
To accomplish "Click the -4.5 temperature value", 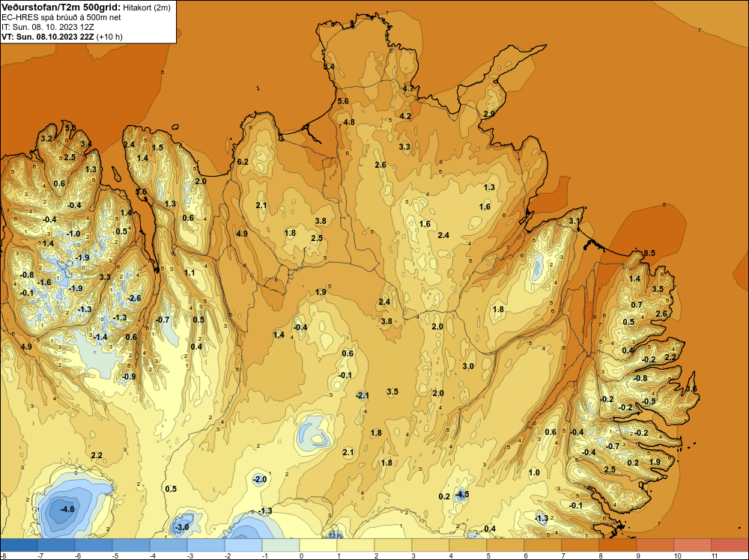I will (461, 494).
